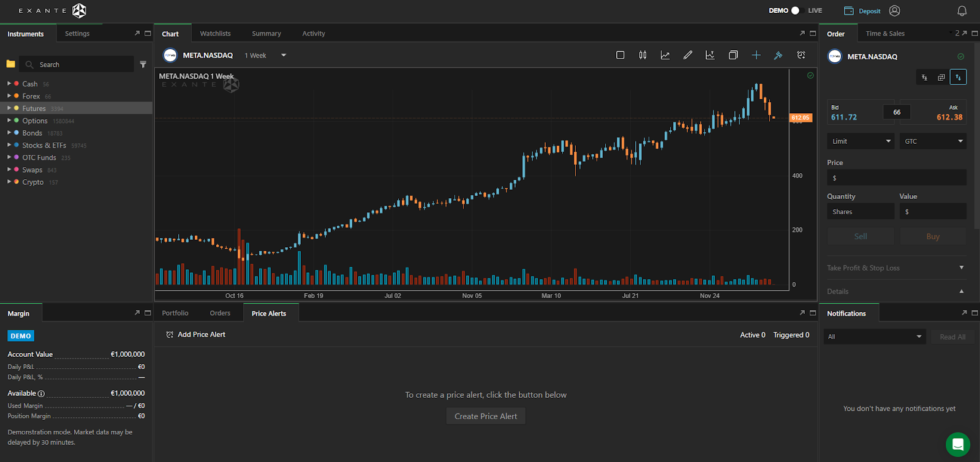Click the EXANTE logo icon
This screenshot has height=462, width=980.
coord(79,10)
